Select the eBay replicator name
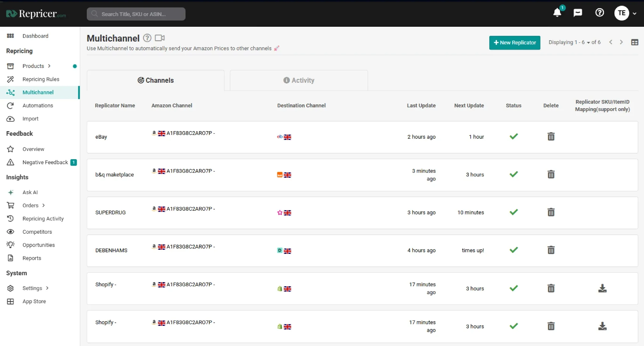Viewport: 644px width, 346px height. [101, 137]
